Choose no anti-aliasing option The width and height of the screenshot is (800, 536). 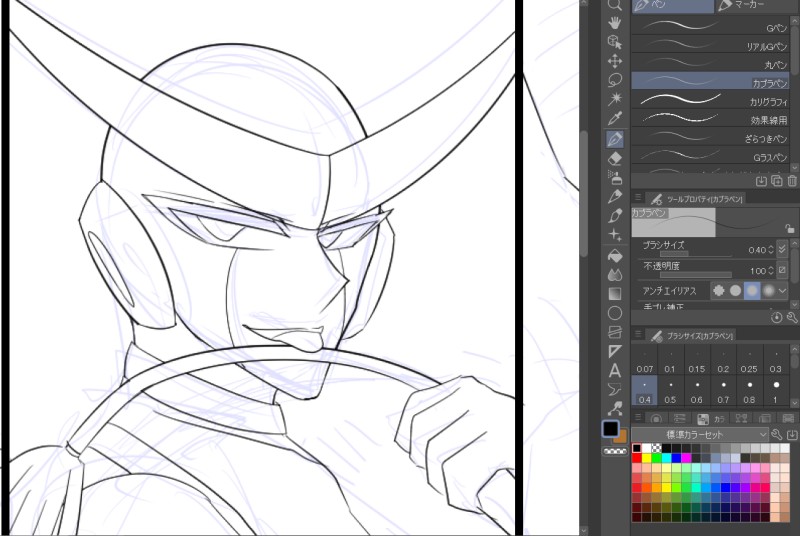(718, 291)
